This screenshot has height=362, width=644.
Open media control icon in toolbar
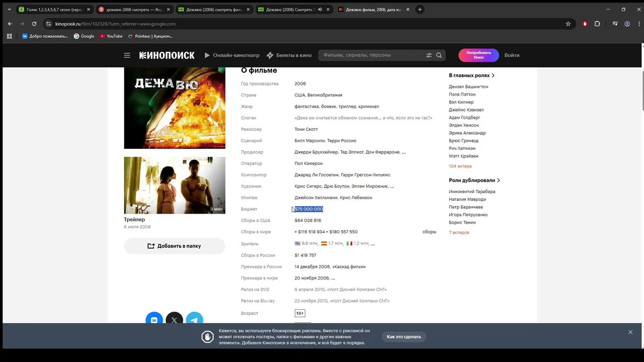(615, 24)
